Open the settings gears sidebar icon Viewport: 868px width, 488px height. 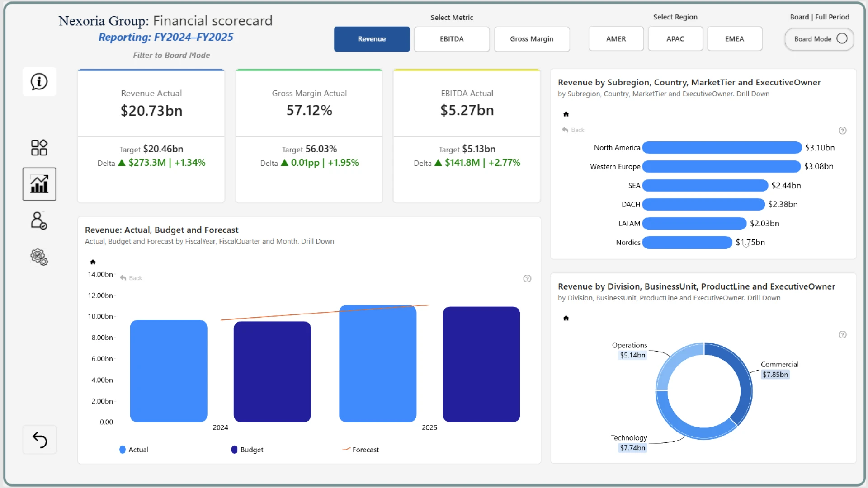click(x=39, y=257)
